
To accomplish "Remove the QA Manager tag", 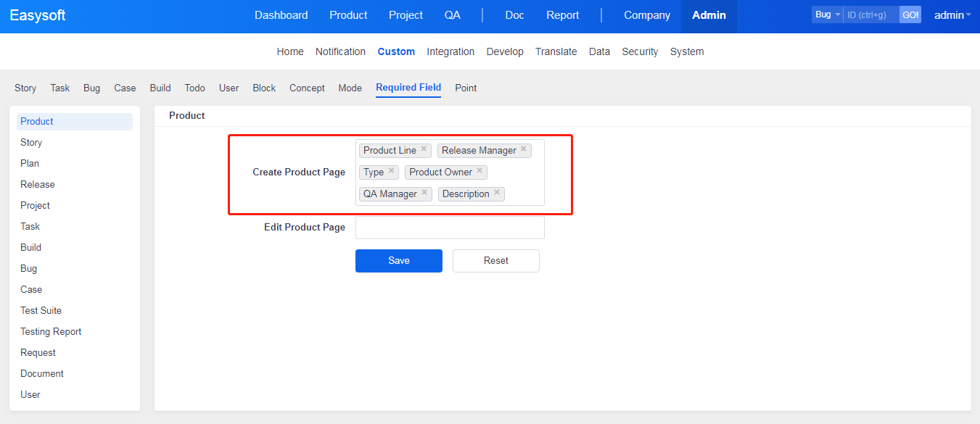I will [x=424, y=193].
